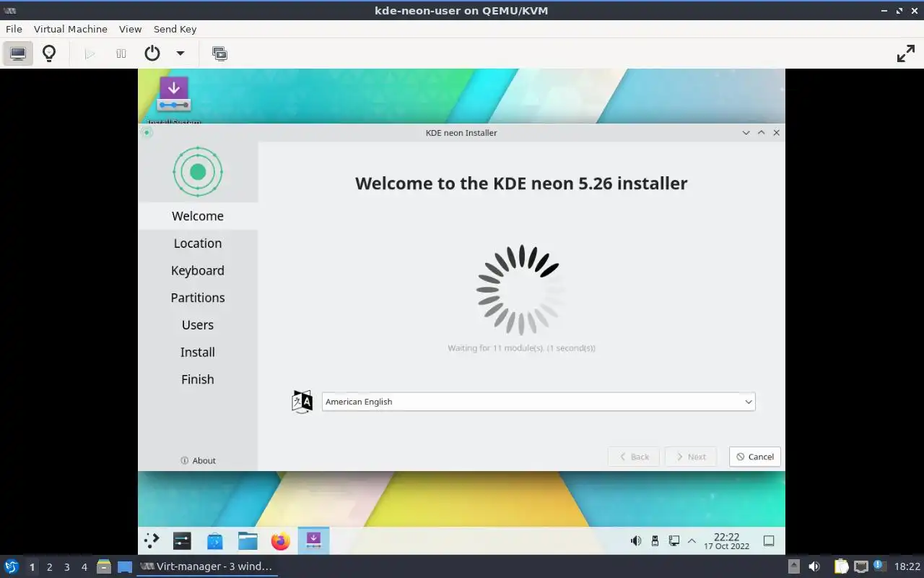Open the About installer link
924x578 pixels.
click(x=198, y=460)
